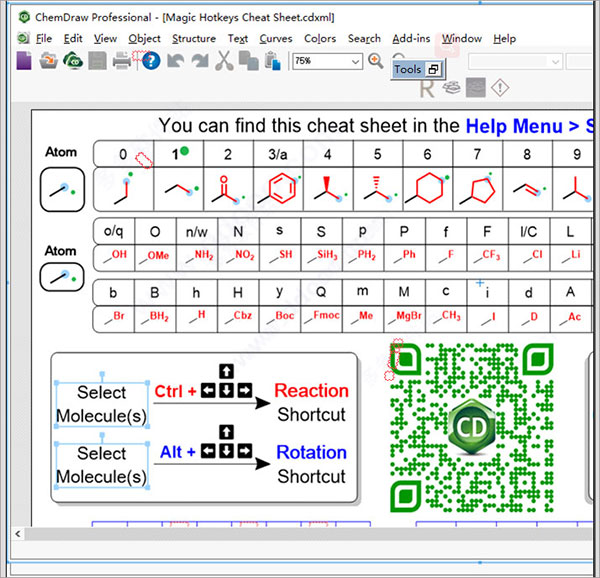The width and height of the screenshot is (600, 578).
Task: Click the ChemDraw document icon in the menu bar
Action: (x=23, y=38)
